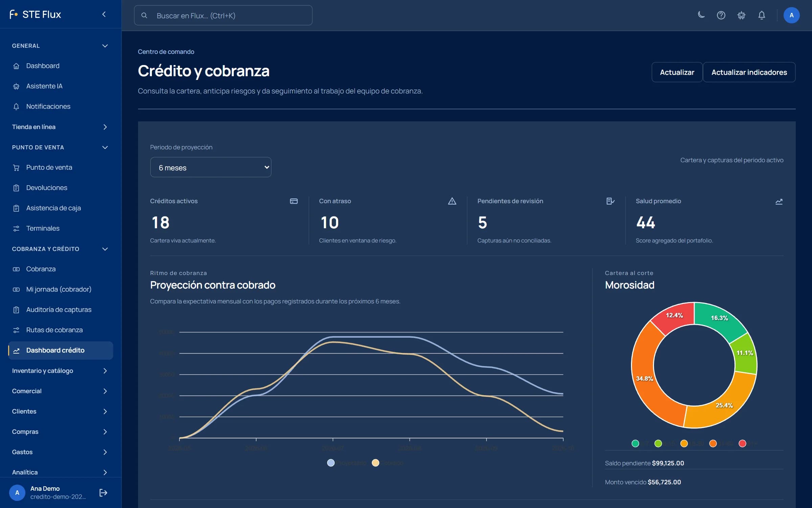This screenshot has height=508, width=812.
Task: Open notifications bell in top bar
Action: (x=762, y=15)
